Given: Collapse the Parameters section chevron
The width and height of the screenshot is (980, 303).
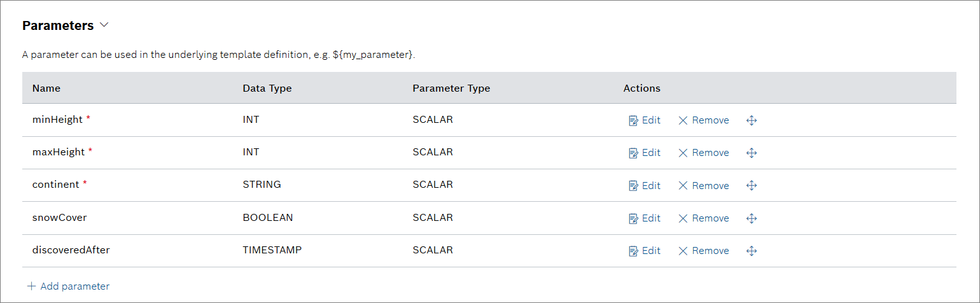Looking at the screenshot, I should click(x=104, y=25).
